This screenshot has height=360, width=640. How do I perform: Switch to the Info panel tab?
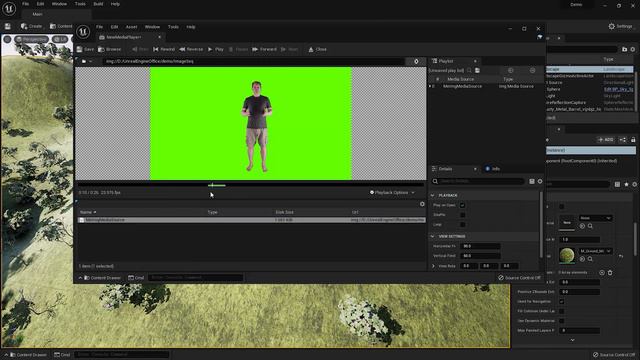(x=493, y=169)
